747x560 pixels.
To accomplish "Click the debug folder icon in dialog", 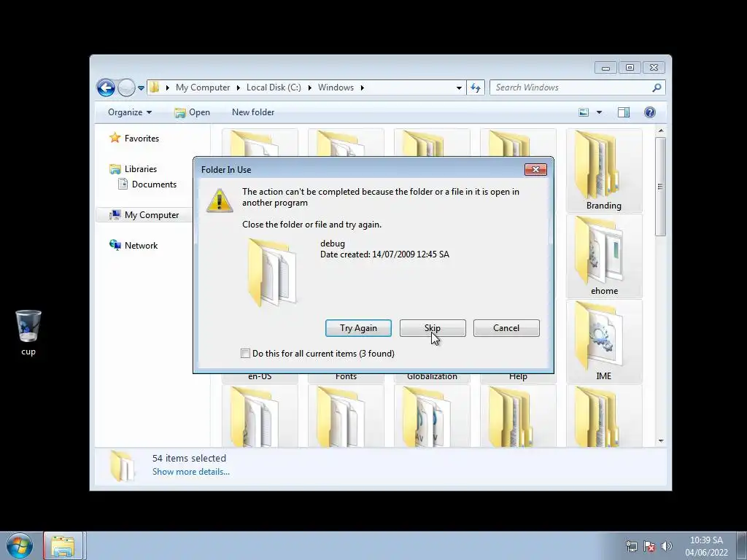I will coord(271,273).
